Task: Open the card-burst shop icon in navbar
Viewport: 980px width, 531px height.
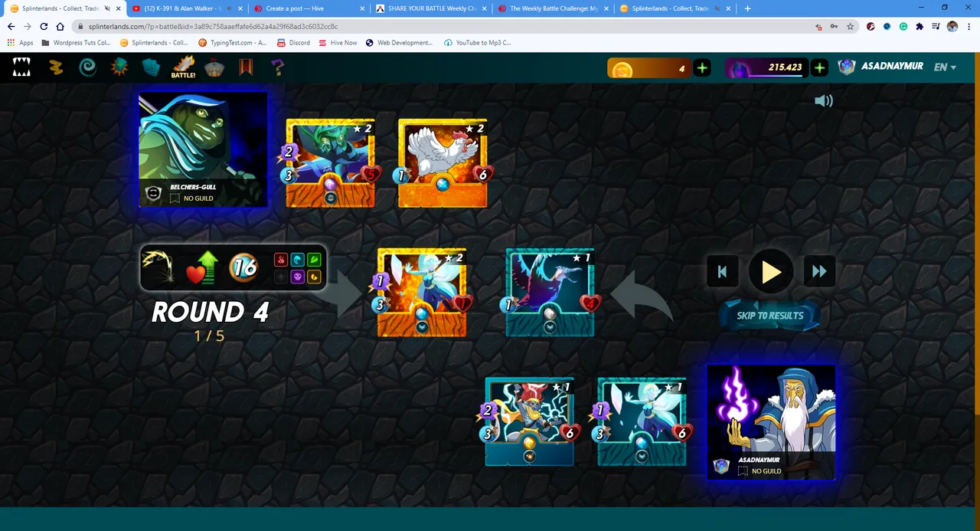Action: pos(119,68)
